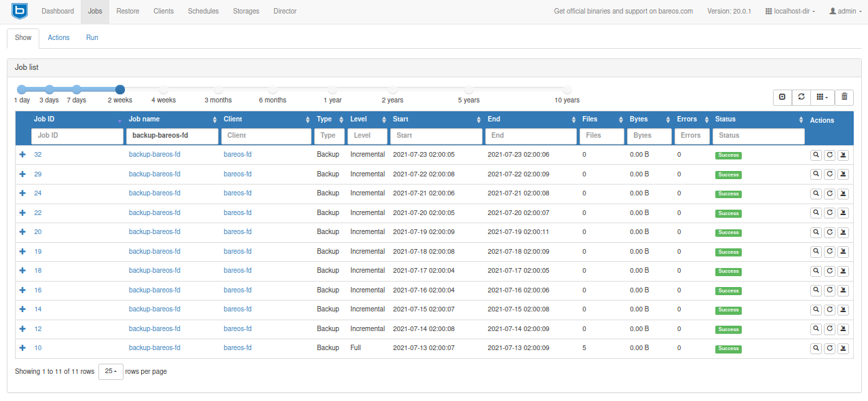Set the time range slider to 3 months
This screenshot has width=868, height=401.
point(218,90)
